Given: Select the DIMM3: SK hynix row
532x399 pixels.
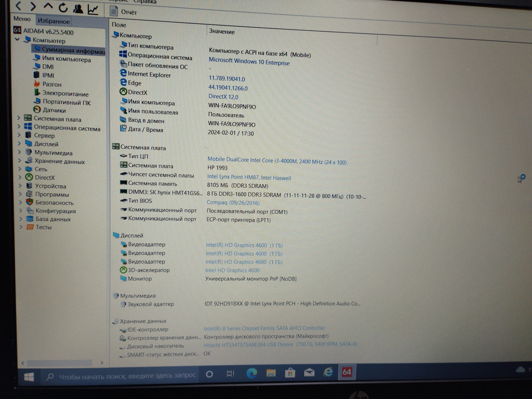Looking at the screenshot, I should click(x=243, y=194).
